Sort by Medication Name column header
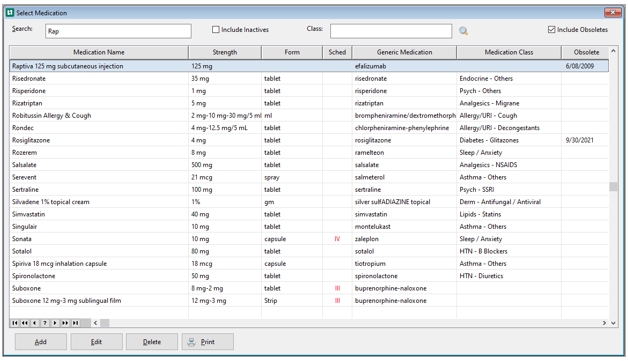The image size is (628, 361). [x=99, y=52]
